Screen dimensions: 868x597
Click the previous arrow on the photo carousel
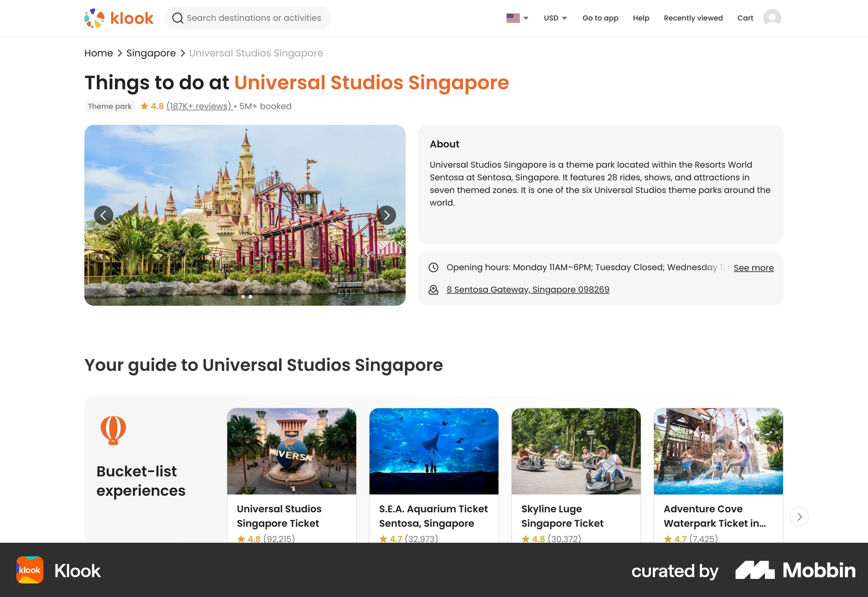[x=104, y=215]
